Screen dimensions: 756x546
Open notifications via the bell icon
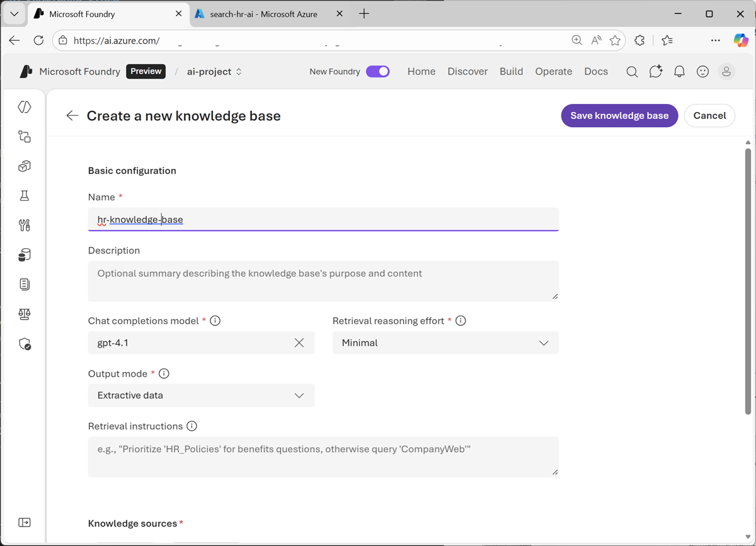click(x=679, y=71)
